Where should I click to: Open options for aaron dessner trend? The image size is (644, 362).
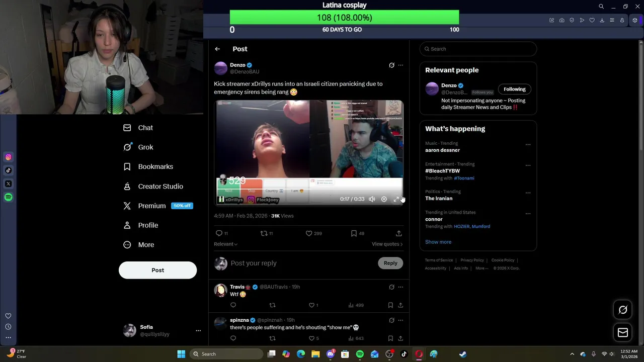coord(528,144)
